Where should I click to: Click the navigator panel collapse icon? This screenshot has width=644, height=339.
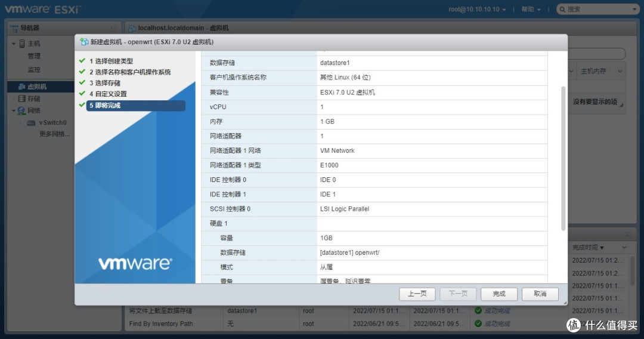113,28
